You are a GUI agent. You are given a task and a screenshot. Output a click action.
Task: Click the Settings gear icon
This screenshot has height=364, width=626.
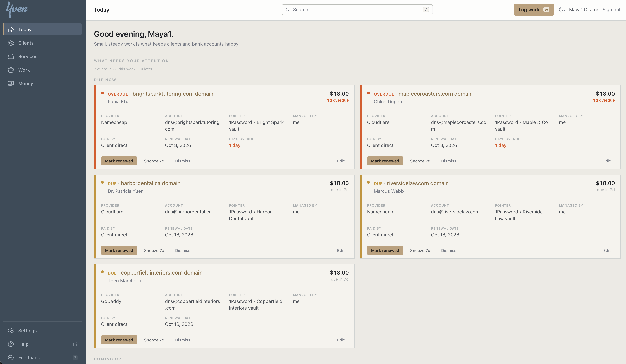pyautogui.click(x=11, y=330)
